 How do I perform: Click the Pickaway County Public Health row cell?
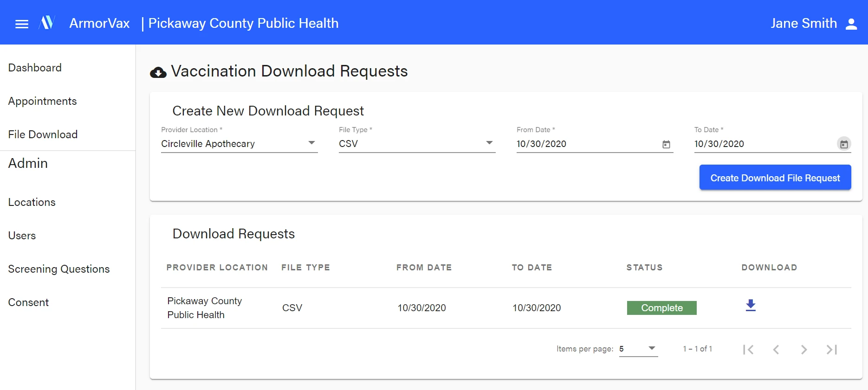[x=205, y=308]
